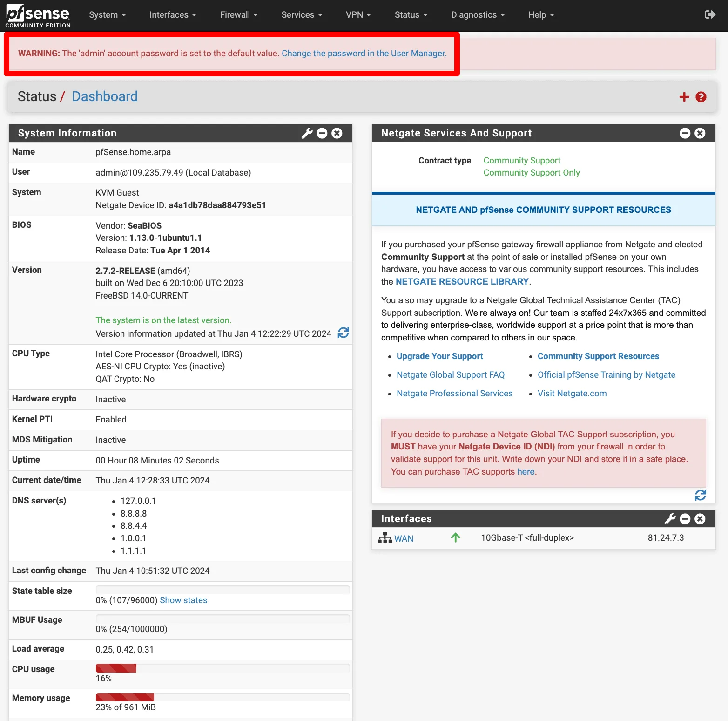Open System Information widget settings wrench
The width and height of the screenshot is (728, 721).
click(307, 133)
